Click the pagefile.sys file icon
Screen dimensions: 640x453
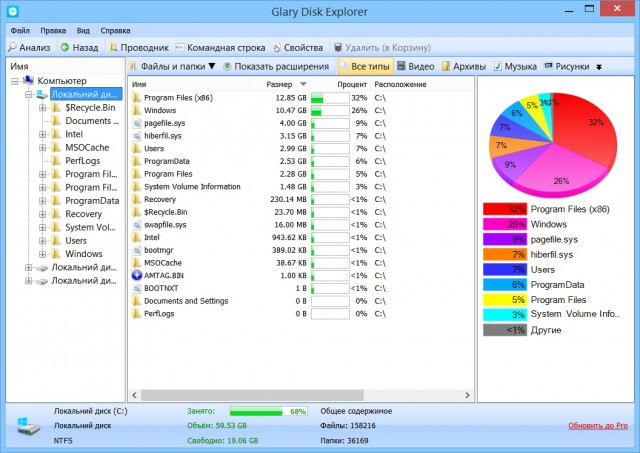(x=137, y=123)
